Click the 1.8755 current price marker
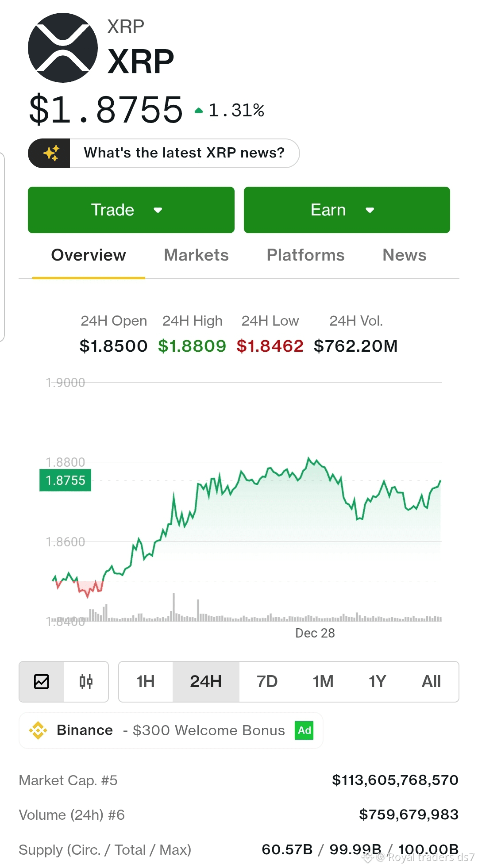 point(66,480)
